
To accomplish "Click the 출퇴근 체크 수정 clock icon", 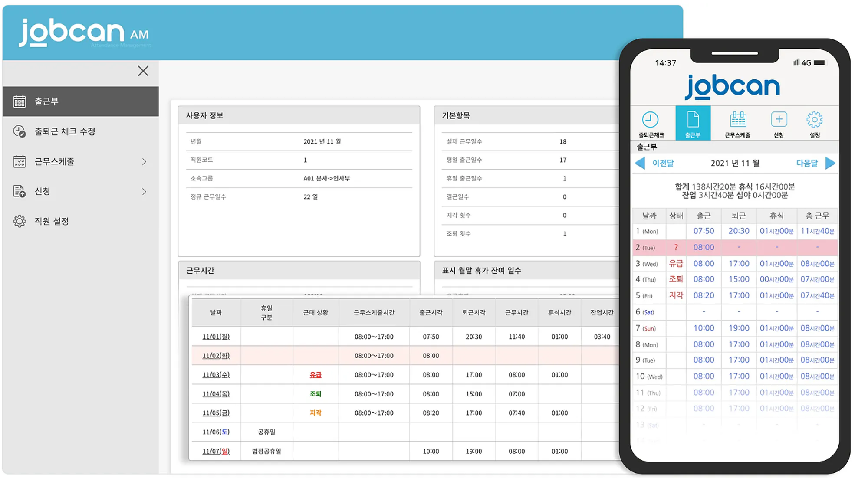I will 20,131.
